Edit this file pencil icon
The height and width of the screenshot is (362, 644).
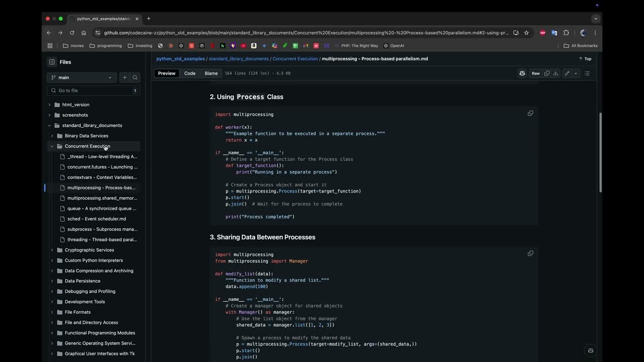click(x=567, y=73)
